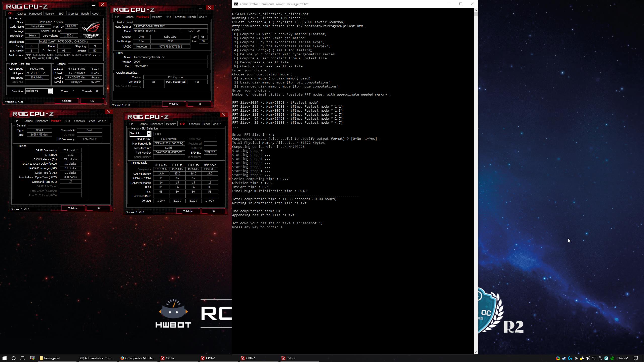Viewport: 644px width, 362px height.
Task: Click OK in the Memory window
Action: 98,208
